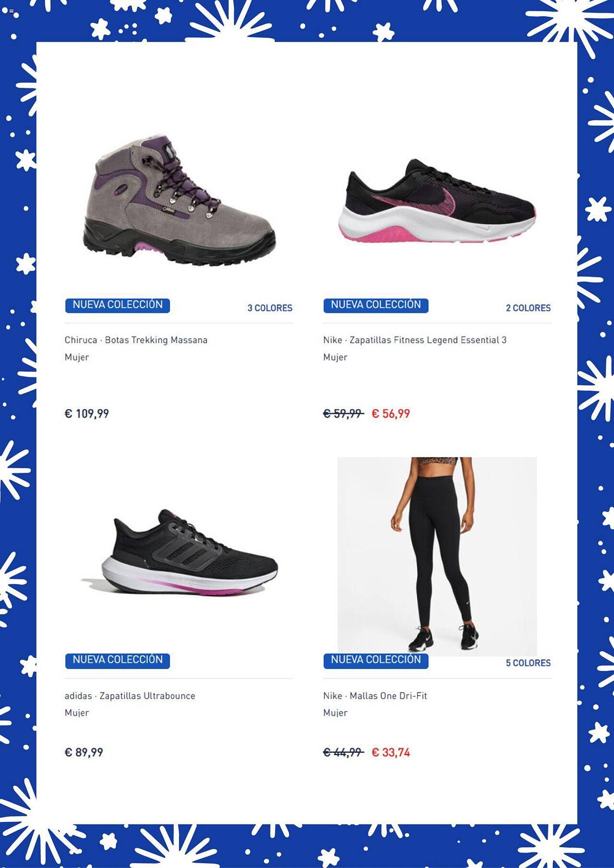614x868 pixels.
Task: Select the 5 Colores option for Nike leggings
Action: (528, 663)
